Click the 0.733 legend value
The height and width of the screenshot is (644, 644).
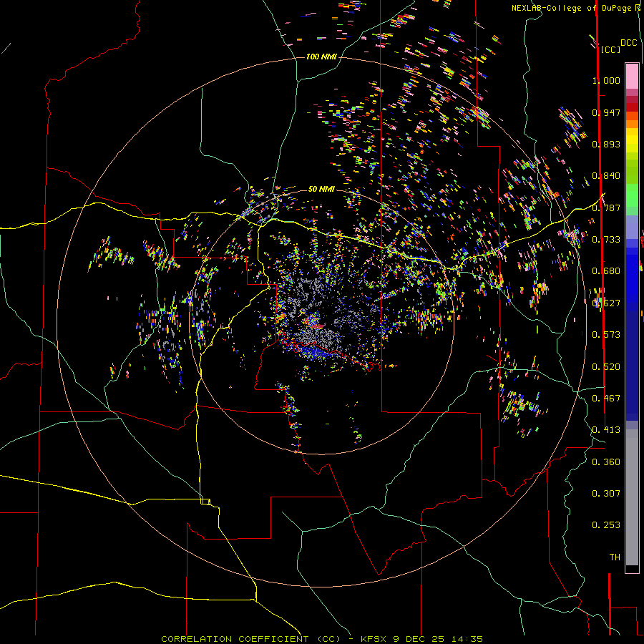point(606,240)
